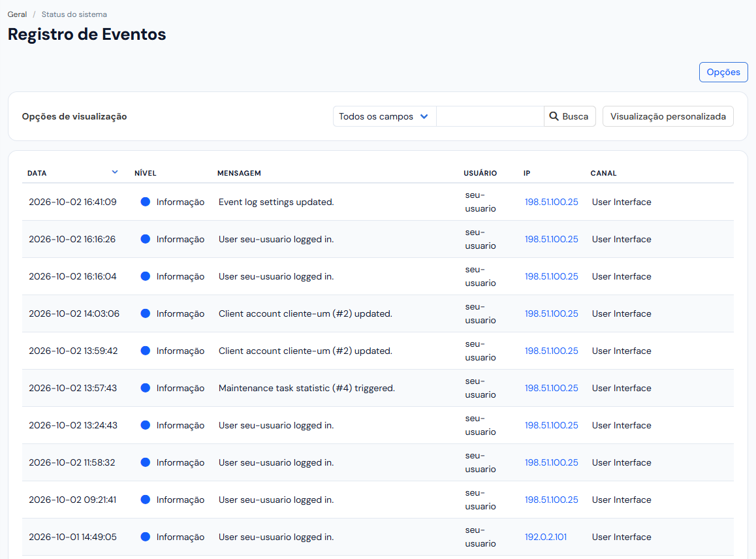Screen dimensions: 756x559
Task: Click the date 2026-10-02 16:16:04
Action: click(72, 276)
